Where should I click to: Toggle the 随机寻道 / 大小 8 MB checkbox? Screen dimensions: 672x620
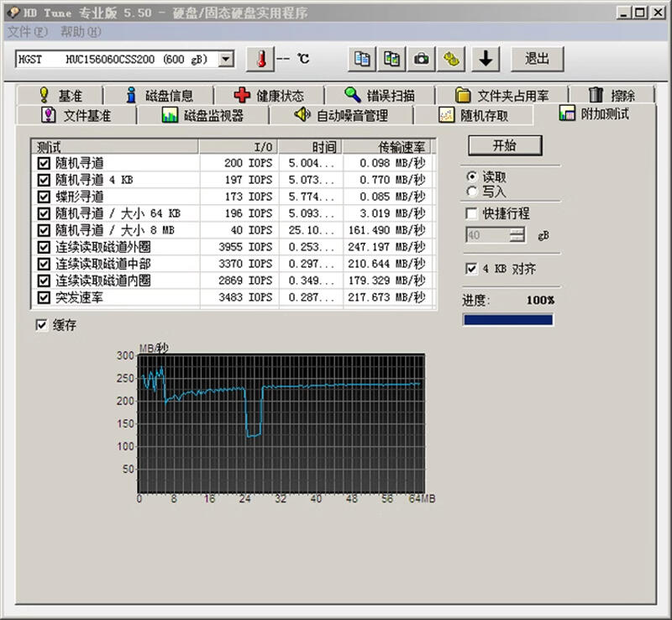[44, 230]
